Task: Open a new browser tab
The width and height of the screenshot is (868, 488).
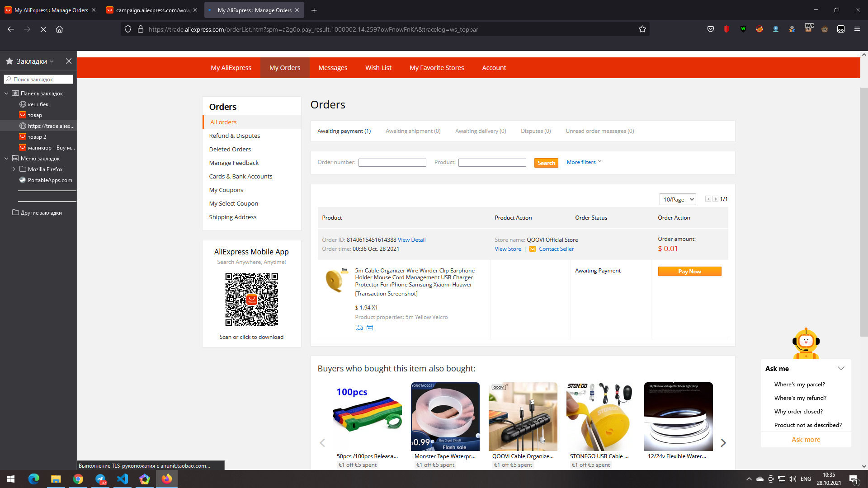Action: click(x=314, y=10)
